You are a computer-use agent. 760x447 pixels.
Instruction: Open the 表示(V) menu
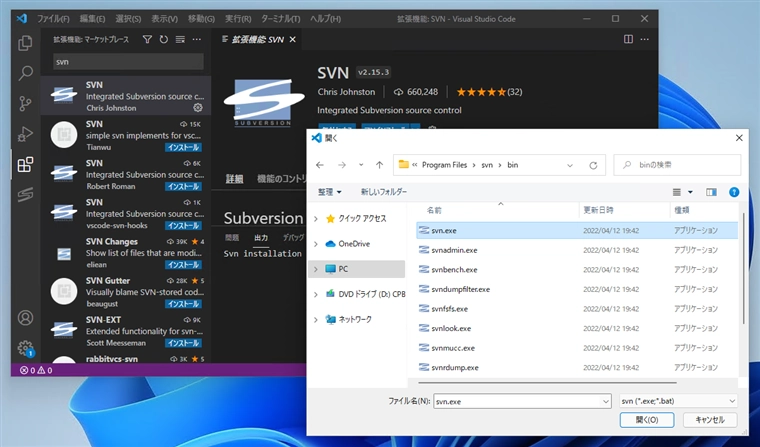164,19
